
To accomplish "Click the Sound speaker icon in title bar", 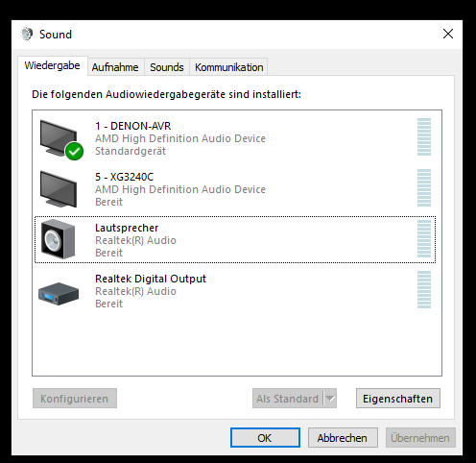I will click(x=27, y=34).
